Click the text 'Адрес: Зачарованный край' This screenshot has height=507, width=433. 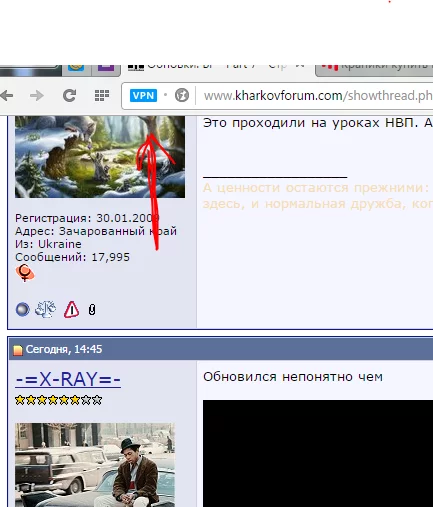tap(96, 231)
